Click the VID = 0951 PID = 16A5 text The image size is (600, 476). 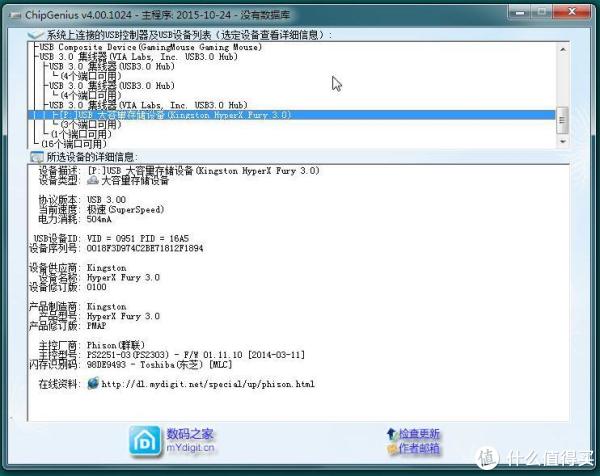138,238
